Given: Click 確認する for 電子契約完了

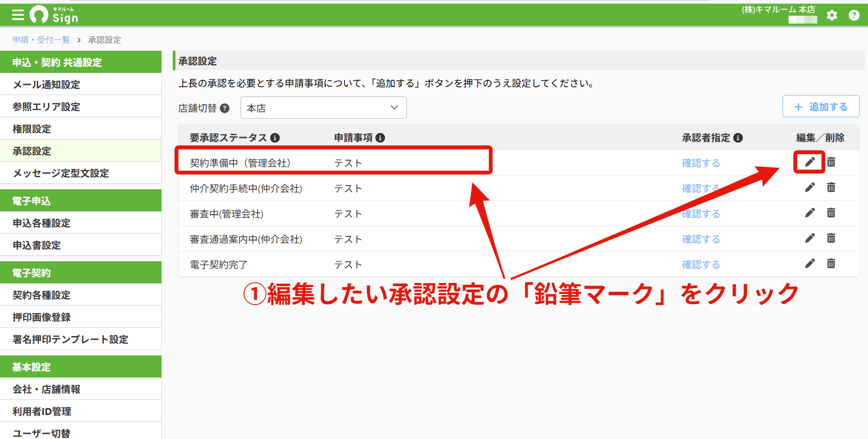Looking at the screenshot, I should [701, 265].
